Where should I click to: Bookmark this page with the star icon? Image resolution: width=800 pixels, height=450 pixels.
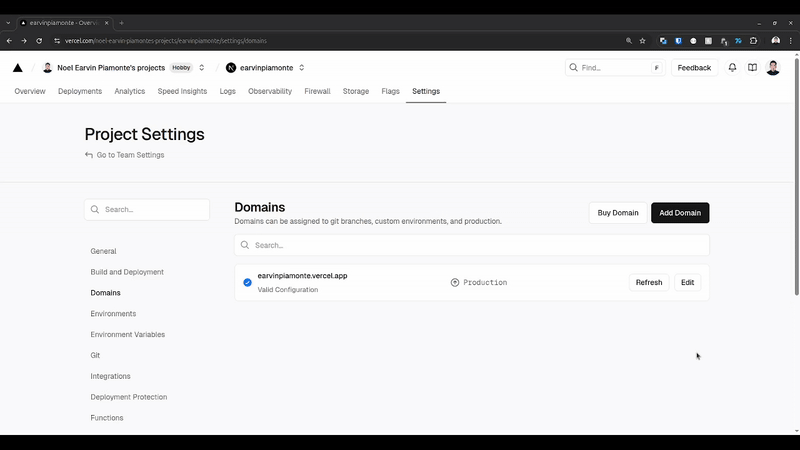[x=642, y=41]
